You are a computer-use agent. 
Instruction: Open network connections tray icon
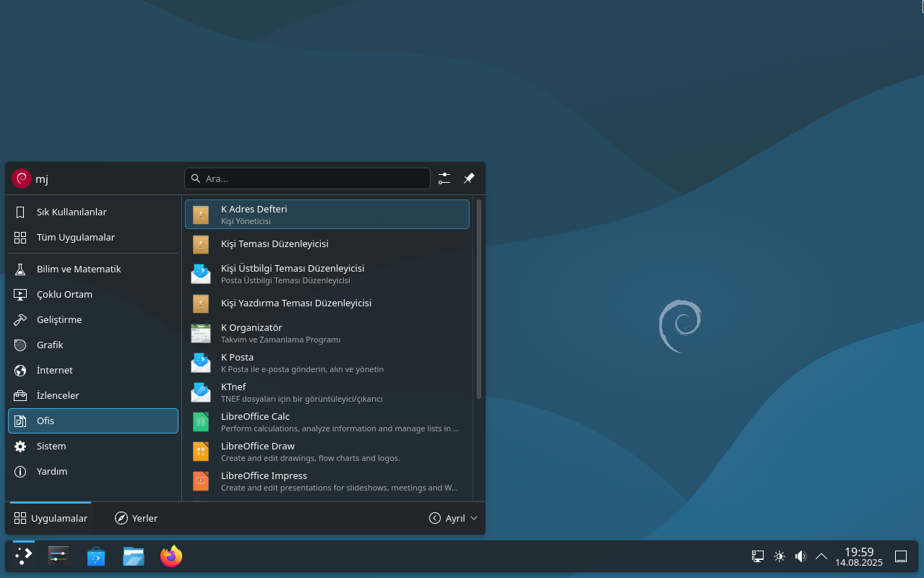(758, 556)
